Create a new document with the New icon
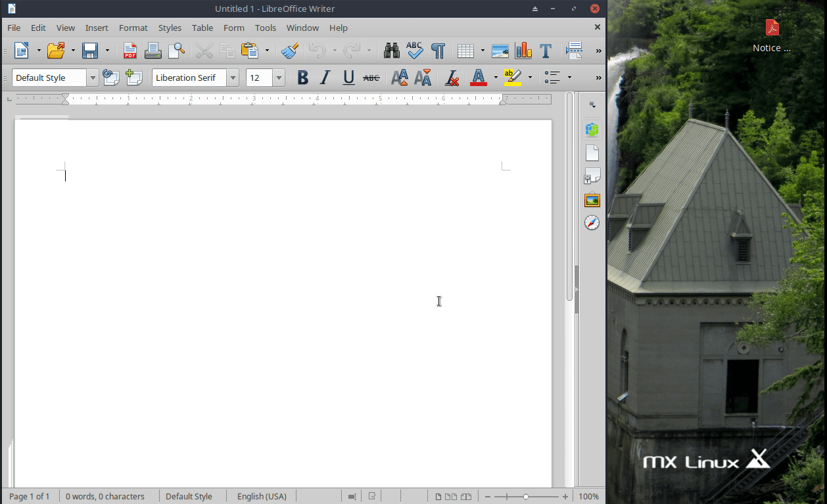The height and width of the screenshot is (504, 827). point(22,51)
